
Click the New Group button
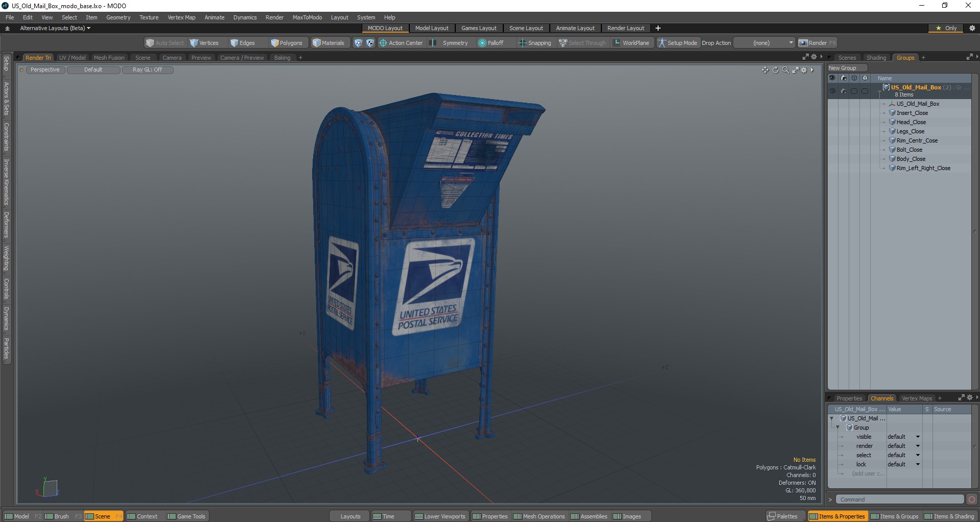[847, 68]
